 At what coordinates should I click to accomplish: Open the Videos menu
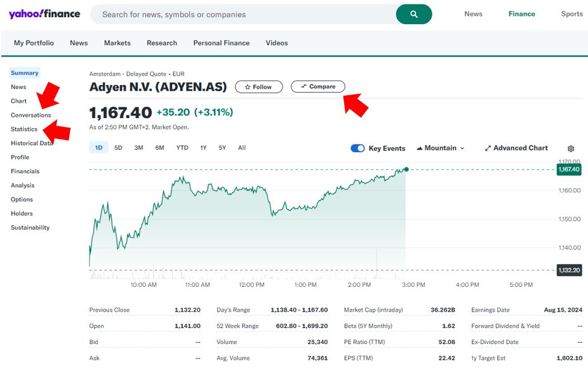coord(277,43)
